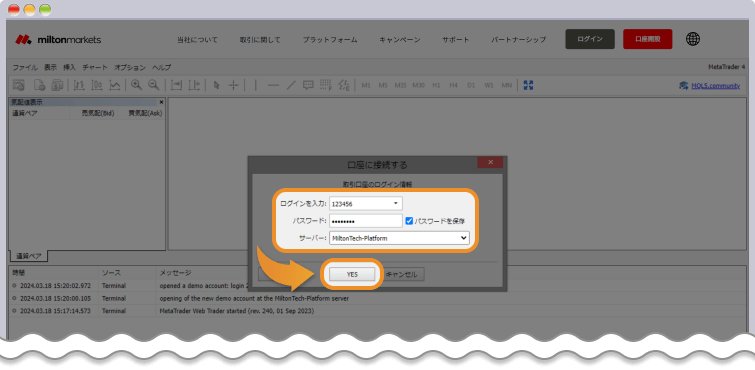755x370 pixels.
Task: Select the Crosshair tool
Action: point(233,85)
